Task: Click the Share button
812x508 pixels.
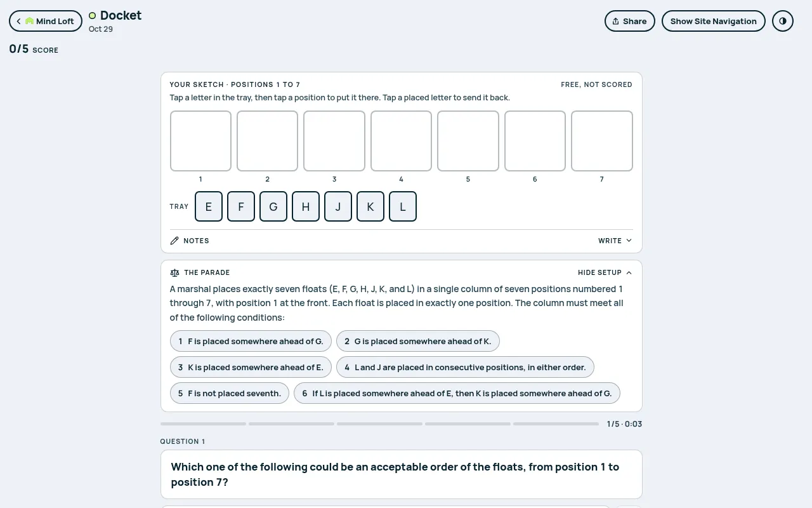Action: [630, 21]
